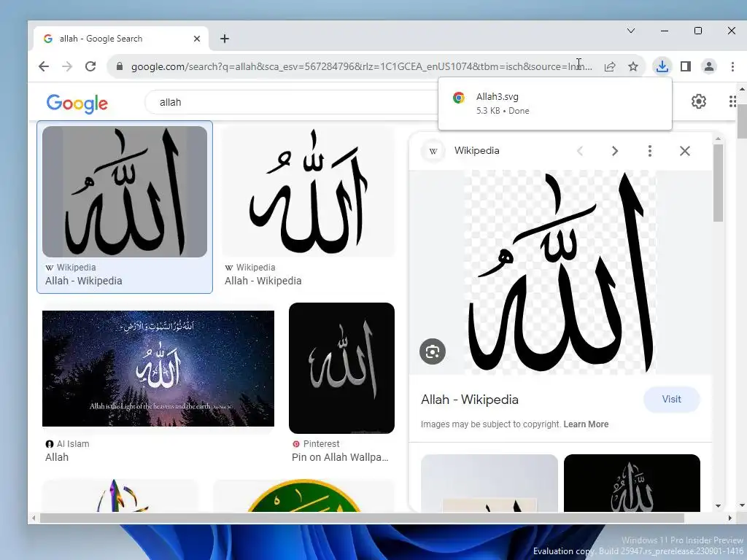
Task: Open the tab search chevron
Action: (x=631, y=31)
